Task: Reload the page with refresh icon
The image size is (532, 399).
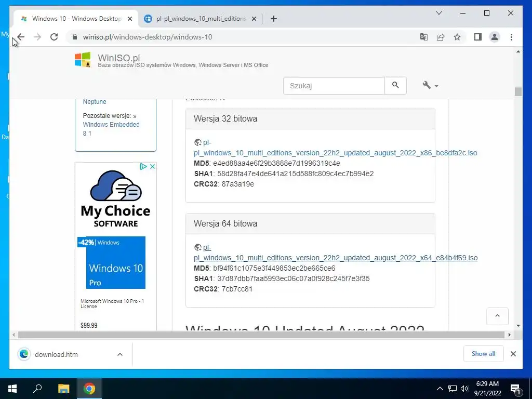Action: click(x=54, y=37)
